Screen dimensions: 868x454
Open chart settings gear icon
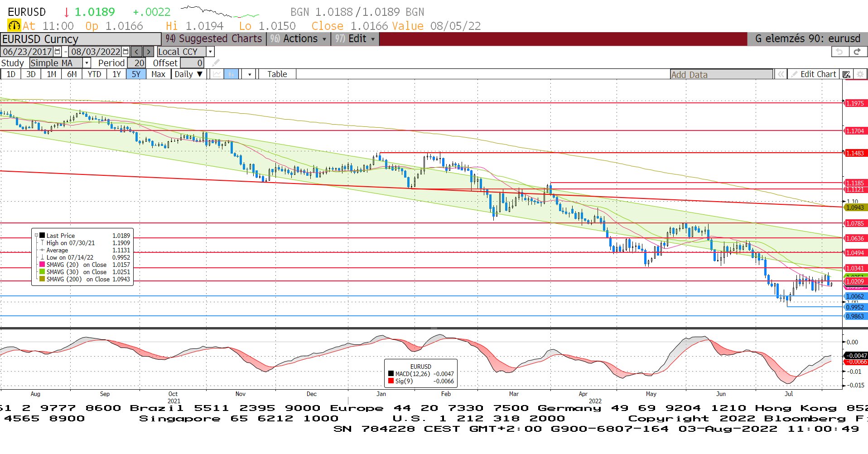[x=860, y=74]
